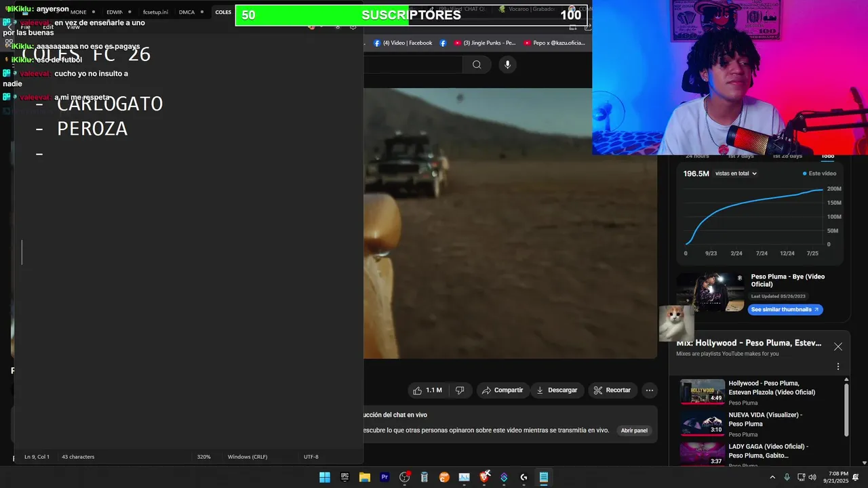Click the 43 characters status entry

tap(78, 457)
